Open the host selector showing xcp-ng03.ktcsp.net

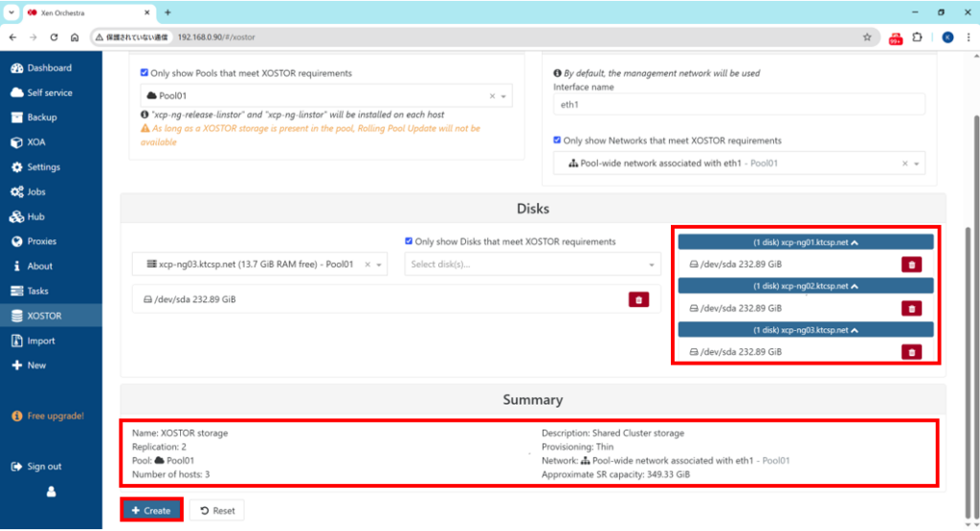click(379, 264)
